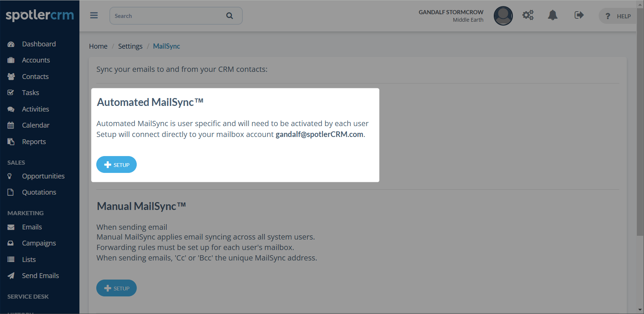Navigate to Opportunities
The width and height of the screenshot is (644, 314).
pos(43,176)
